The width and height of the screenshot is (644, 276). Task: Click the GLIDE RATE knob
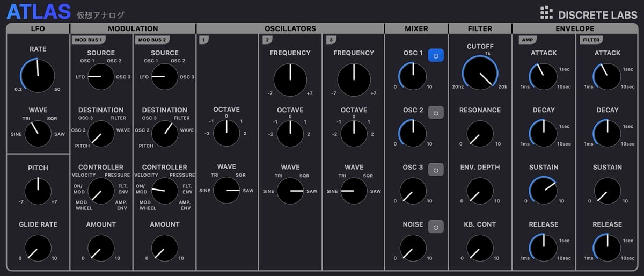[38, 248]
